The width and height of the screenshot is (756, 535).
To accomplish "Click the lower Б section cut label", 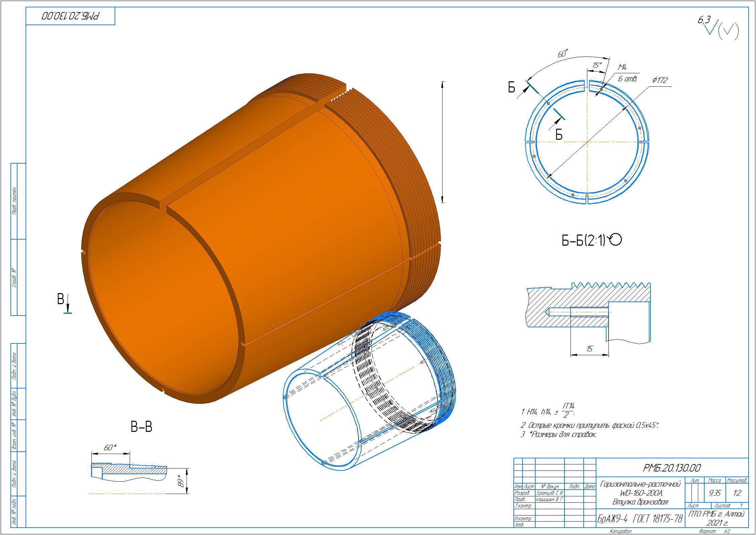I will click(x=559, y=135).
